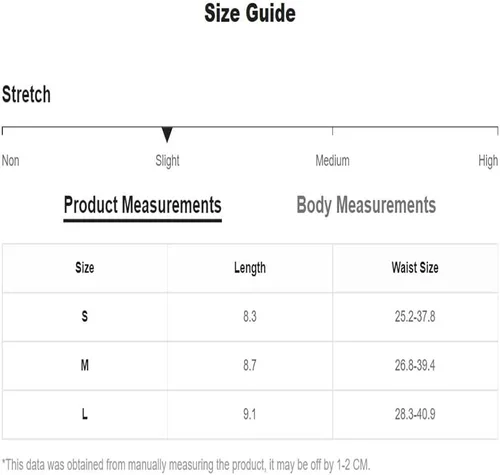Click the 8.3 length cell
The height and width of the screenshot is (475, 500).
[250, 316]
